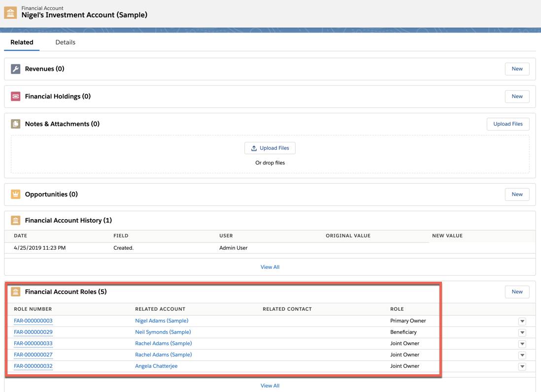Viewport: 541px width, 392px height.
Task: Open Angela Chatterjee account
Action: [x=156, y=366]
